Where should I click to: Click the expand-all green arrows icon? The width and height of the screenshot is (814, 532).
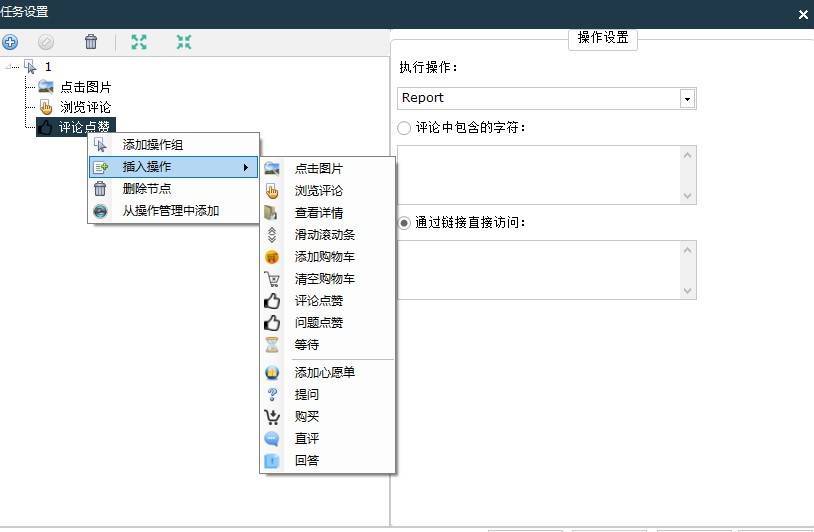(x=139, y=42)
